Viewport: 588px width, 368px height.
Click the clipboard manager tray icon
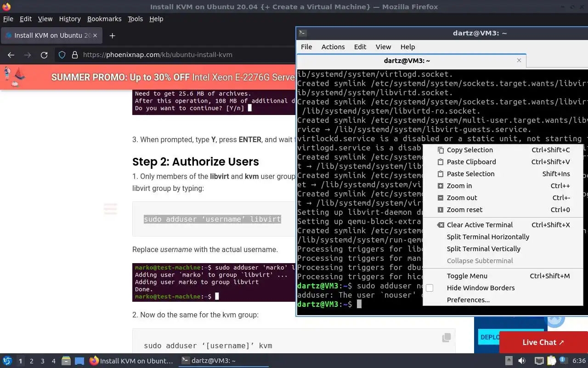pyautogui.click(x=552, y=361)
